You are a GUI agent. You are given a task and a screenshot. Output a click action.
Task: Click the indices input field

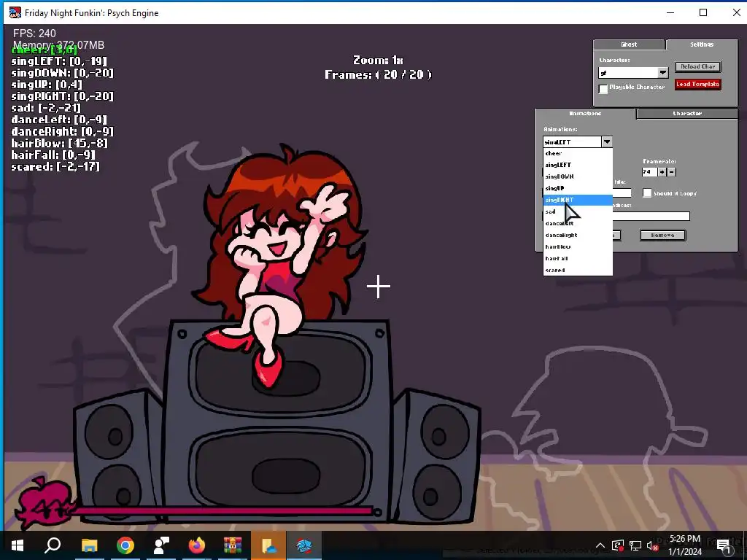point(651,216)
